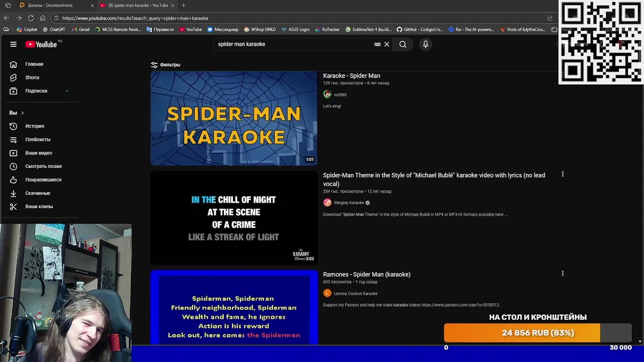Open the GitHub CodigoCris bookmark
Viewport: 644px width, 362px height.
tap(420, 30)
